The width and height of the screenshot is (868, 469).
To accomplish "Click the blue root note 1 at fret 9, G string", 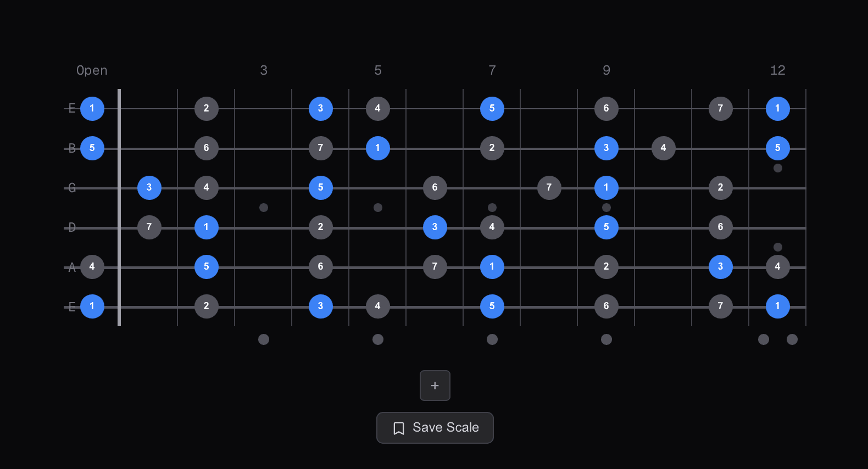I will (607, 187).
